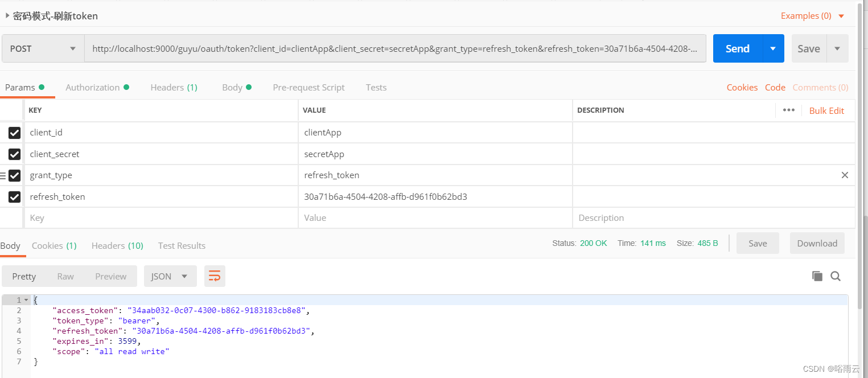Switch response view to Preview
Viewport: 868px width, 378px height.
point(111,276)
